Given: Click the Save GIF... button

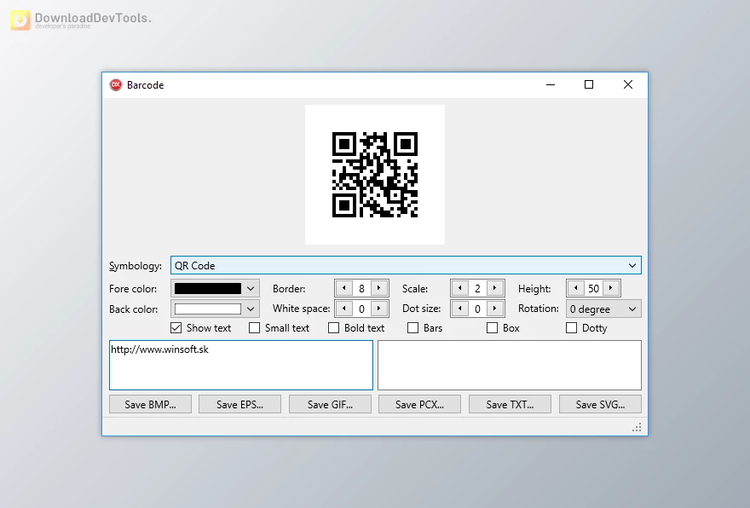Looking at the screenshot, I should (330, 405).
